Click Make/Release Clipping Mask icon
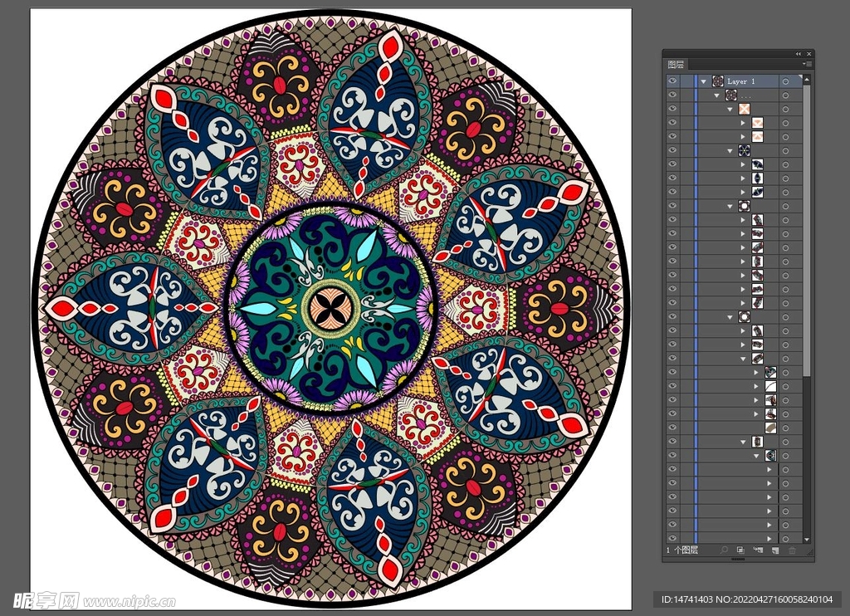 point(740,550)
